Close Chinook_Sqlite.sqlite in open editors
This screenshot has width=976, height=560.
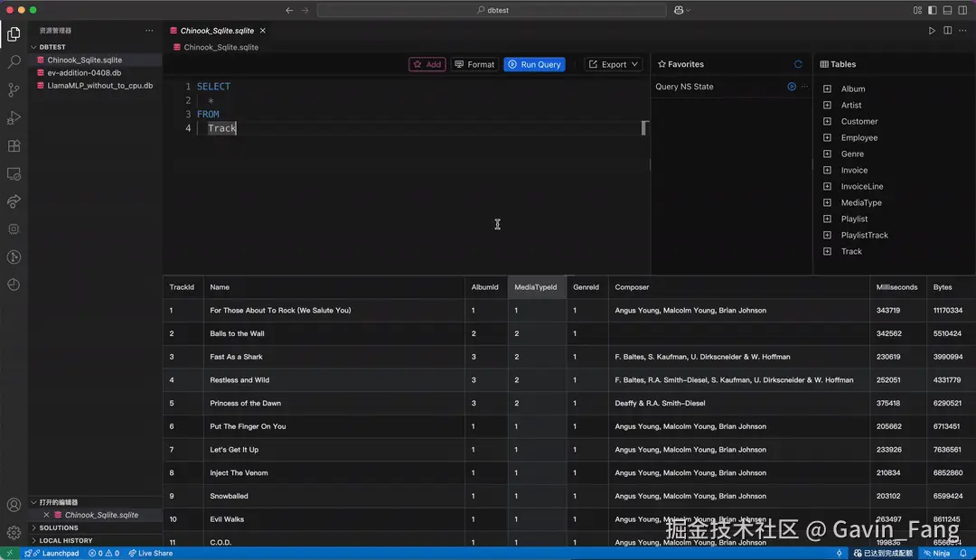[46, 515]
